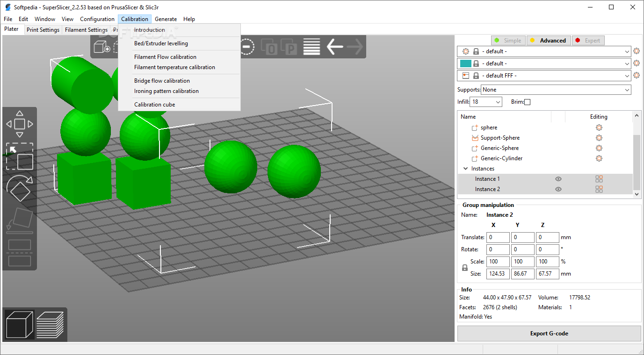Open the Infill percentage dropdown

tap(486, 102)
